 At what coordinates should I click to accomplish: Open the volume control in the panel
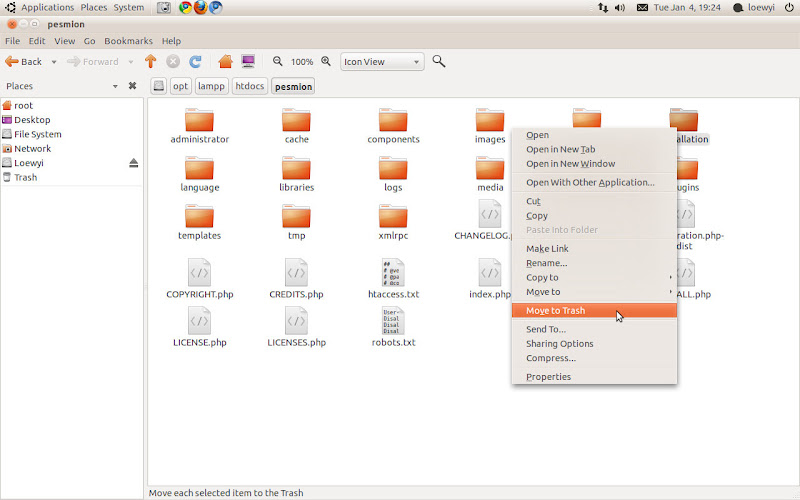620,8
